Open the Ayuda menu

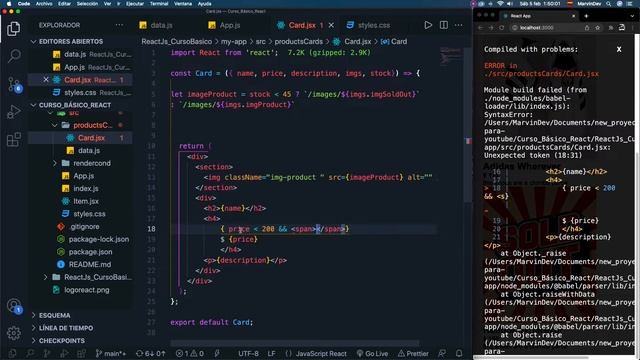(x=204, y=3)
